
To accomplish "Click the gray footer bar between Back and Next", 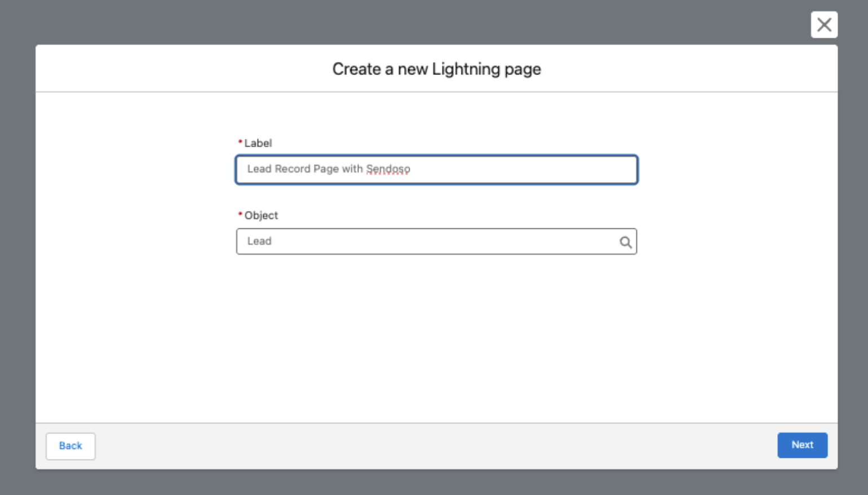I will pyautogui.click(x=437, y=446).
